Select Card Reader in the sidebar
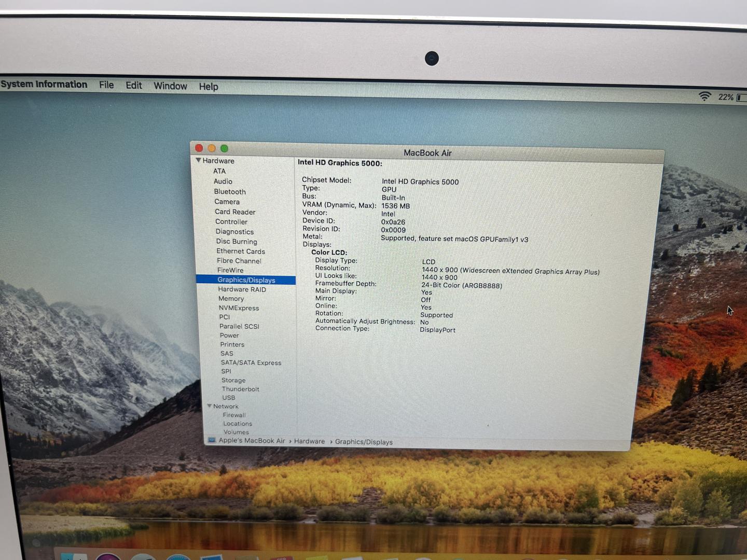The width and height of the screenshot is (747, 560). point(235,212)
